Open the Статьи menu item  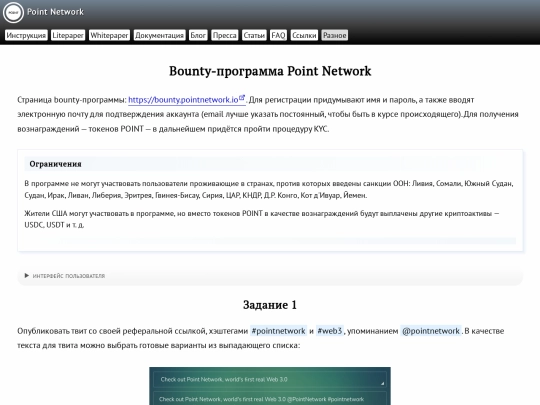254,35
